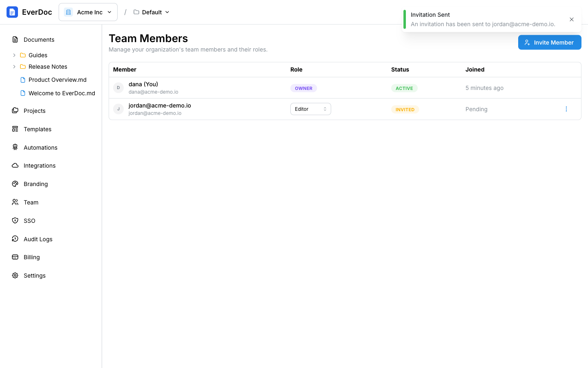The image size is (588, 368).
Task: Open actions menu for jordan@acme-demo.io
Action: (566, 109)
